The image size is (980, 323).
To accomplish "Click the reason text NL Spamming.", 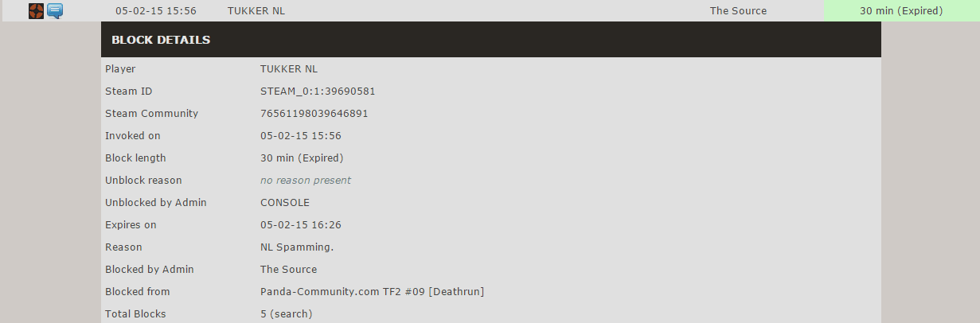I will tap(297, 247).
